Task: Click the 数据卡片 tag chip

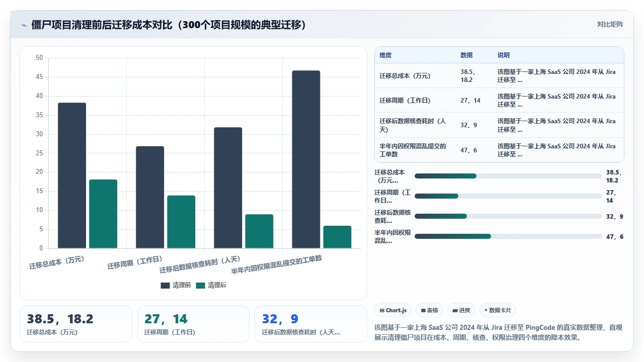Action: 498,310
